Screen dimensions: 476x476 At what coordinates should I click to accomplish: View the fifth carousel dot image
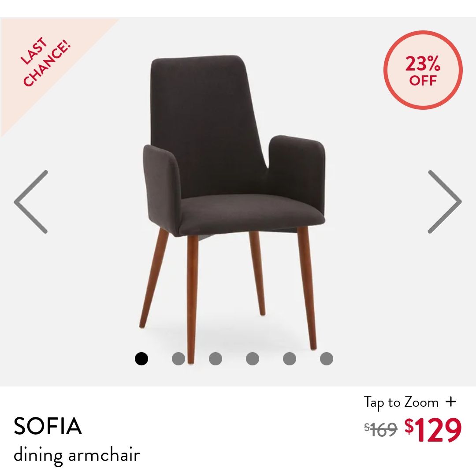(290, 359)
